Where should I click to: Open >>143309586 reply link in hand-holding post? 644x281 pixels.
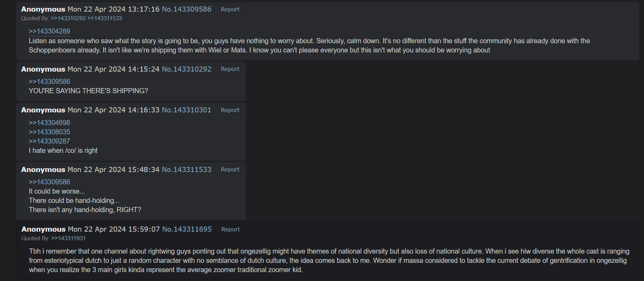[49, 182]
